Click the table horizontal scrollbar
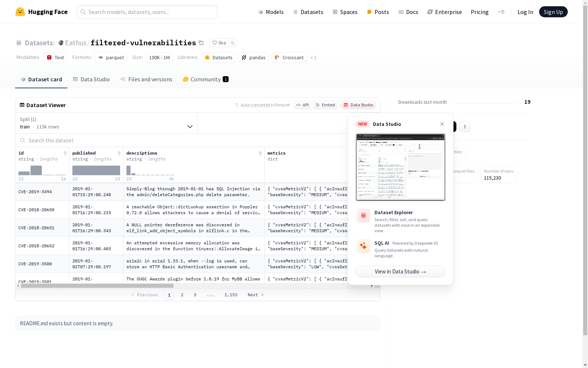Viewport: 588px width, 368px height. click(x=97, y=286)
